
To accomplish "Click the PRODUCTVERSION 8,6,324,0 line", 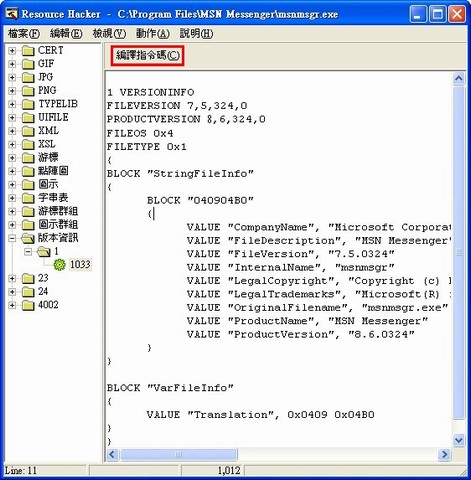I will click(x=186, y=119).
